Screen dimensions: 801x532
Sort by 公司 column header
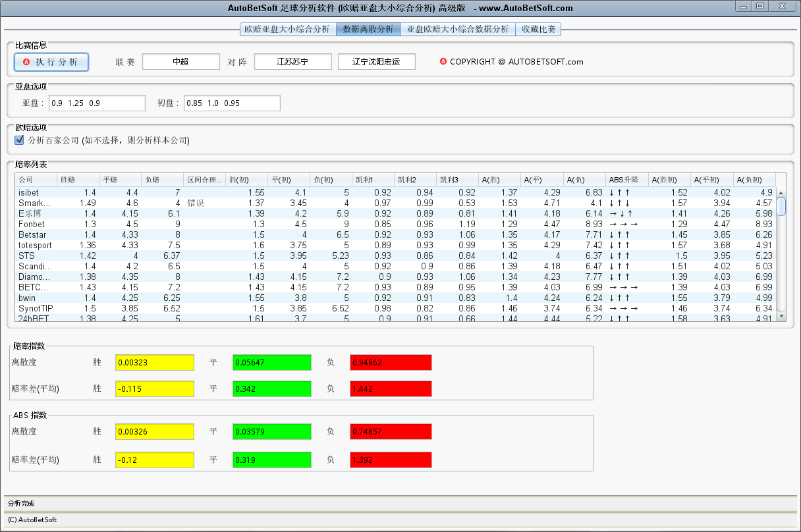[x=36, y=180]
